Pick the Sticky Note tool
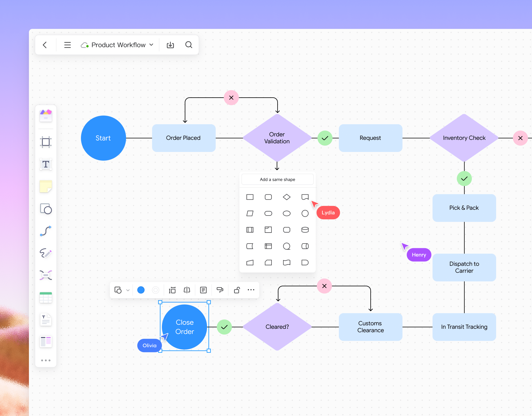 click(x=45, y=187)
